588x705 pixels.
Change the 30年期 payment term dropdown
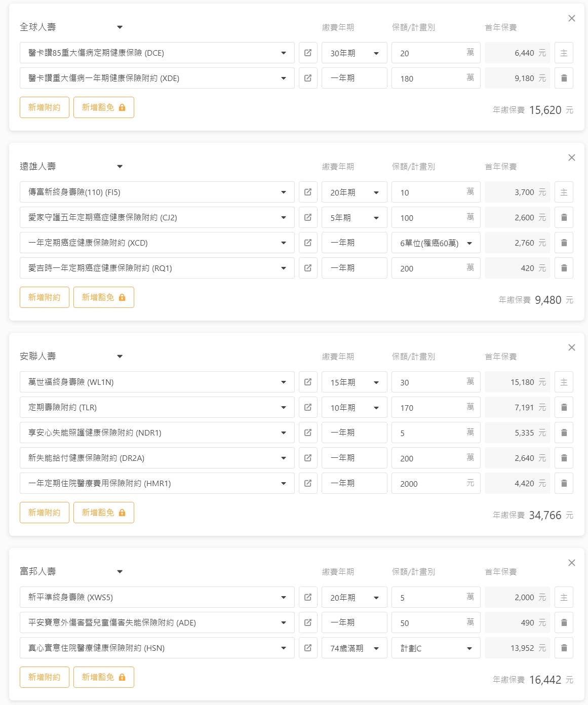(x=354, y=53)
